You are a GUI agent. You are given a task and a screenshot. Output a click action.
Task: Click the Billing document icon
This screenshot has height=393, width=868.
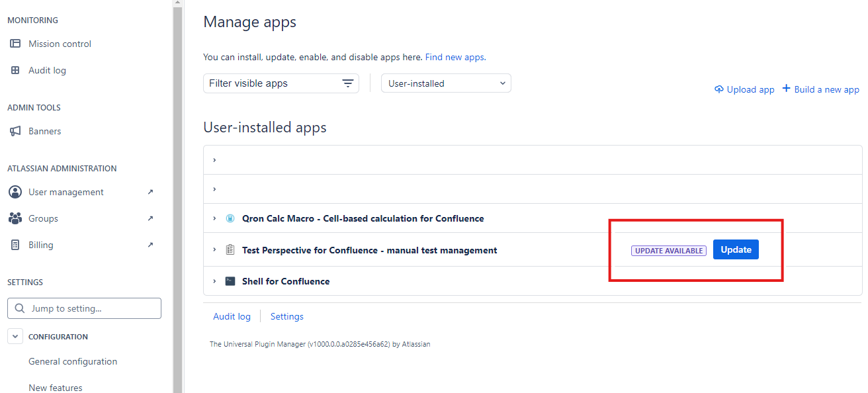coord(15,245)
